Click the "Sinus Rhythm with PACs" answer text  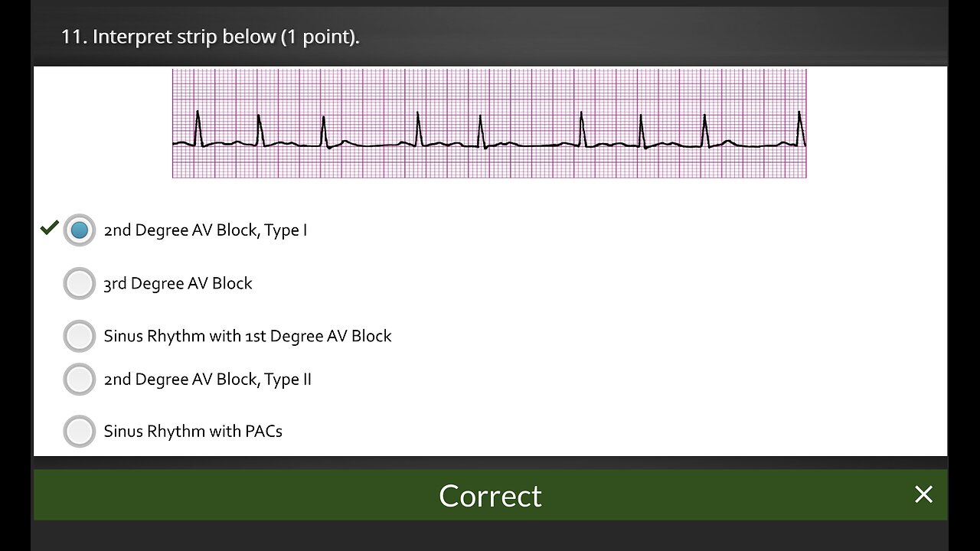click(x=193, y=432)
